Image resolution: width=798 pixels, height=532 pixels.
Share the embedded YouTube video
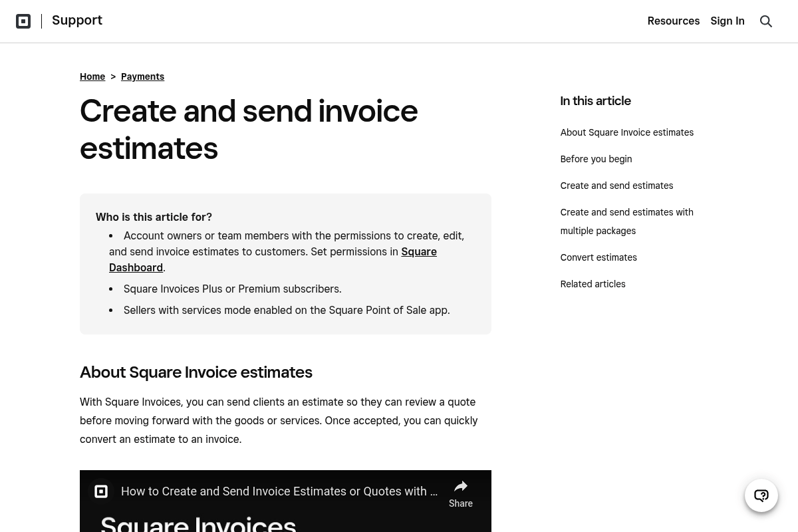461,493
